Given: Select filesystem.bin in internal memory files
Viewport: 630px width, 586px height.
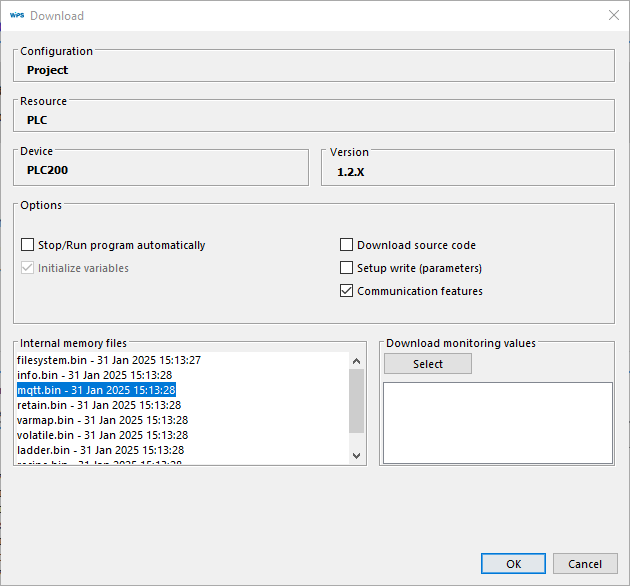Looking at the screenshot, I should (108, 360).
